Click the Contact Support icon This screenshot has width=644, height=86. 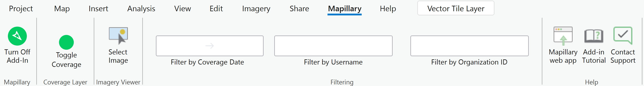pos(622,36)
